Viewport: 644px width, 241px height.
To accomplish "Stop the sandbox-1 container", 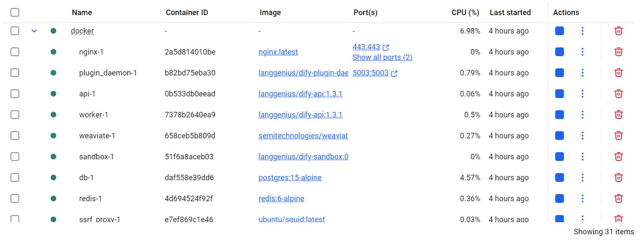I will coord(559,157).
